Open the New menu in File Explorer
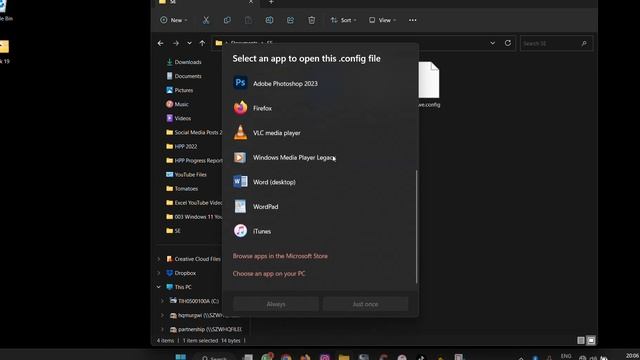This screenshot has width=640, height=360. [x=173, y=20]
